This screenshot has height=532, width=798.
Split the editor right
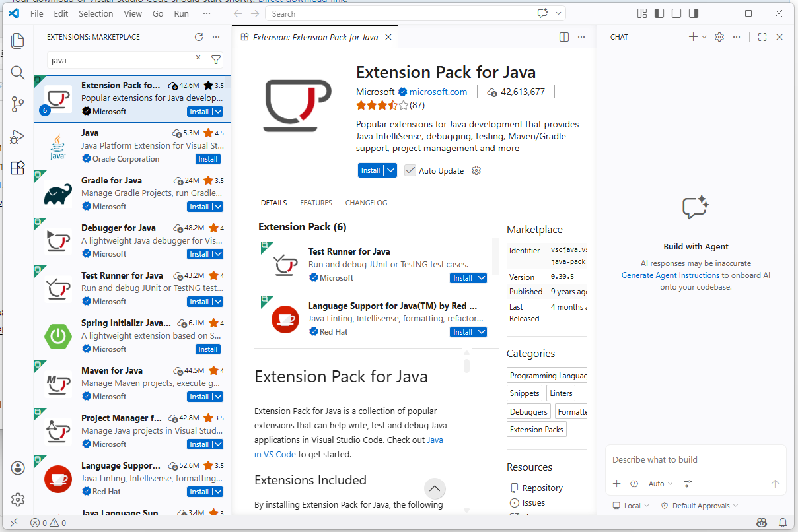564,37
